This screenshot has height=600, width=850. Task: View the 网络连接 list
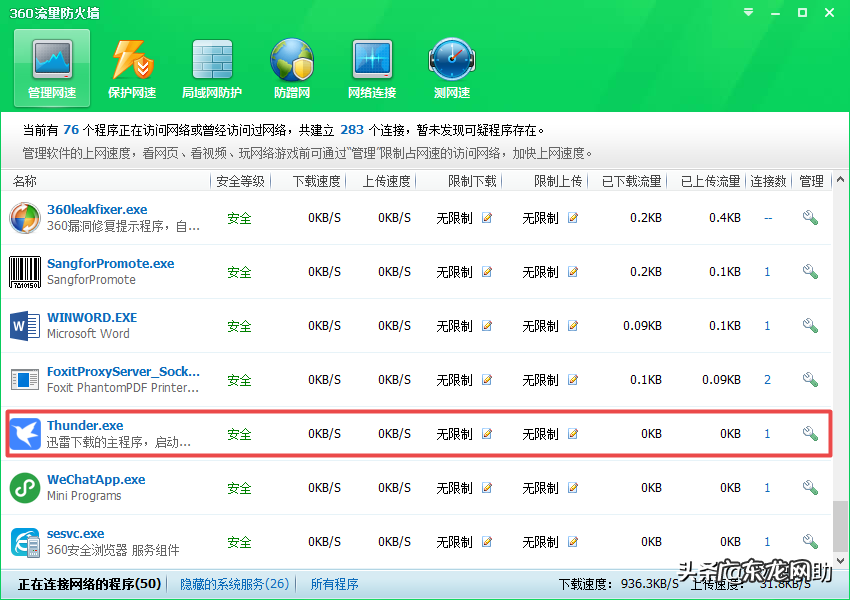[x=371, y=67]
